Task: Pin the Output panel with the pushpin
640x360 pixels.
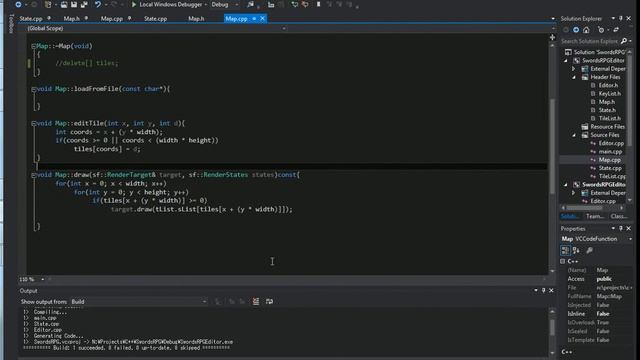Action: (543, 290)
